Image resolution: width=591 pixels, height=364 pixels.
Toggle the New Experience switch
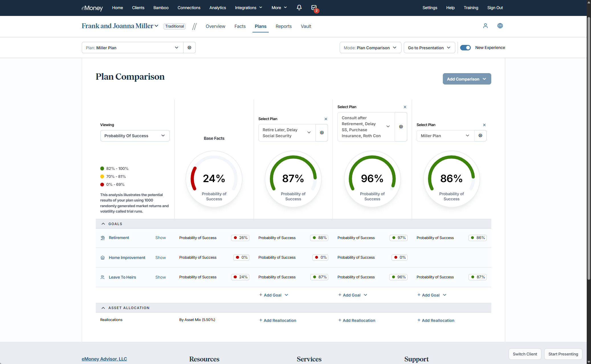coord(465,48)
